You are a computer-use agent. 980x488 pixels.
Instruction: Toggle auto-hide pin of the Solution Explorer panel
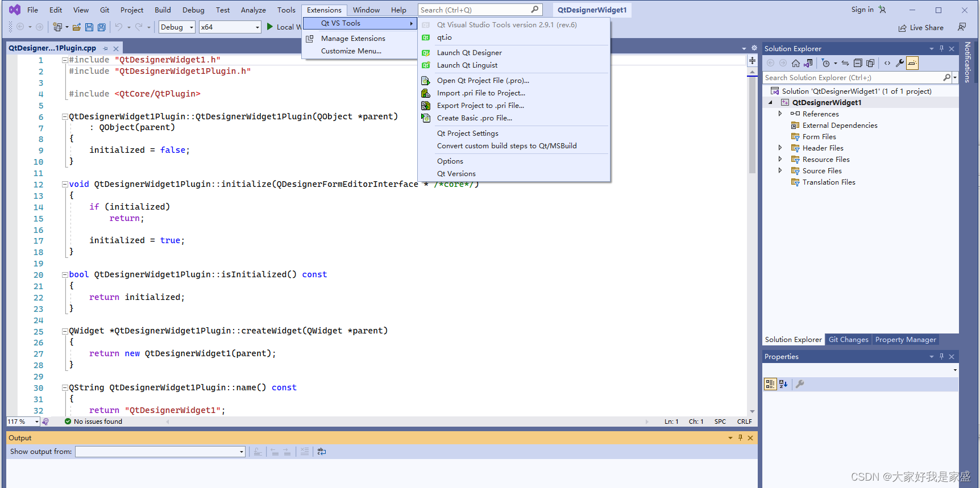pos(941,48)
